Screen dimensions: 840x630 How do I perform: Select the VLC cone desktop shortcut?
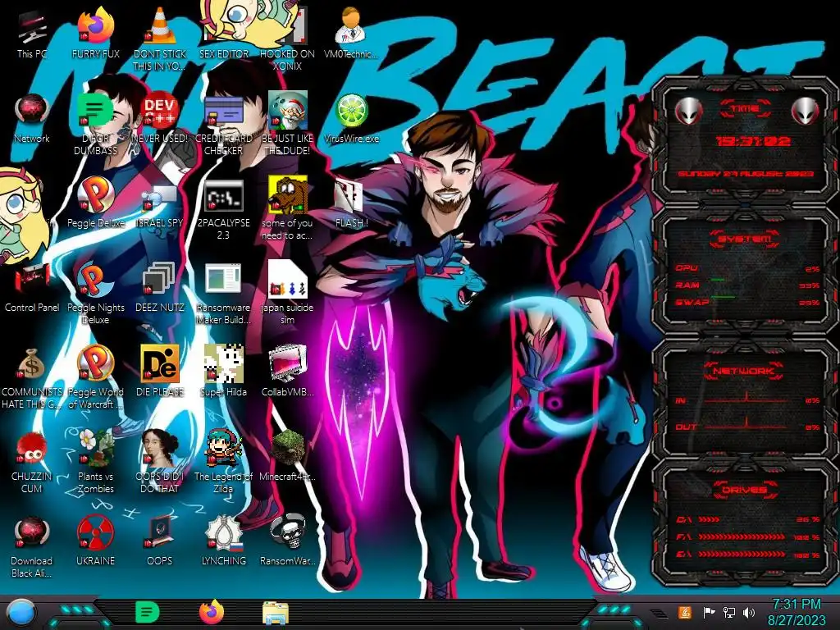[x=160, y=27]
